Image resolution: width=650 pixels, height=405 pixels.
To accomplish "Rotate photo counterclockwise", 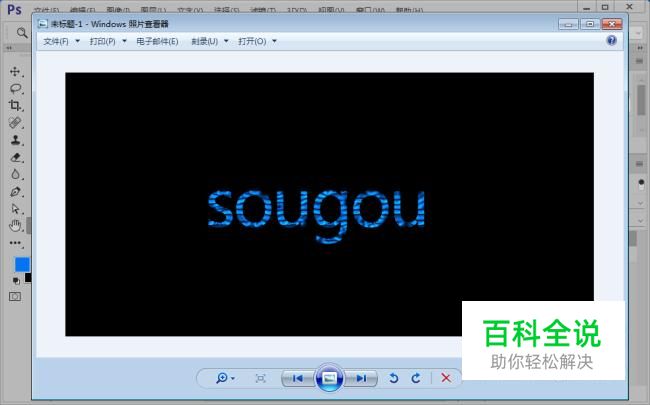I will [393, 378].
